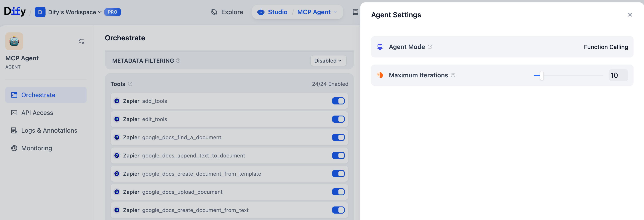
Task: Toggle off the Zapier add_tools tool
Action: pyautogui.click(x=338, y=101)
